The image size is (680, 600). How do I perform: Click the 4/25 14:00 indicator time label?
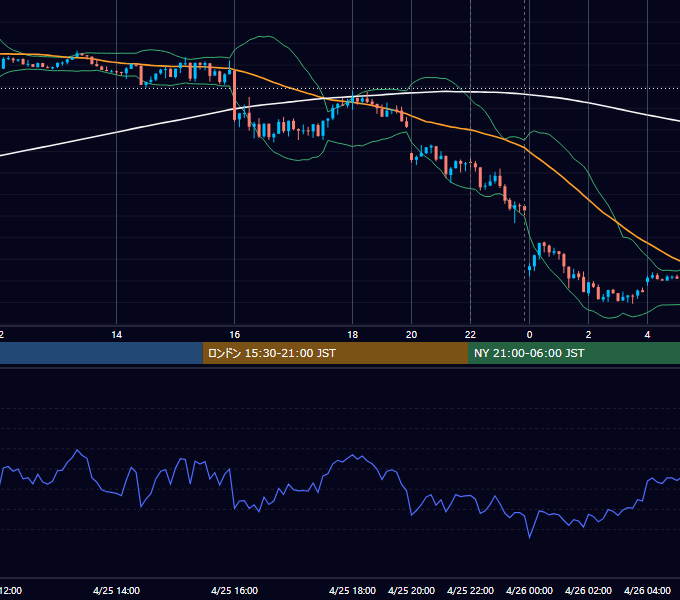tap(117, 591)
